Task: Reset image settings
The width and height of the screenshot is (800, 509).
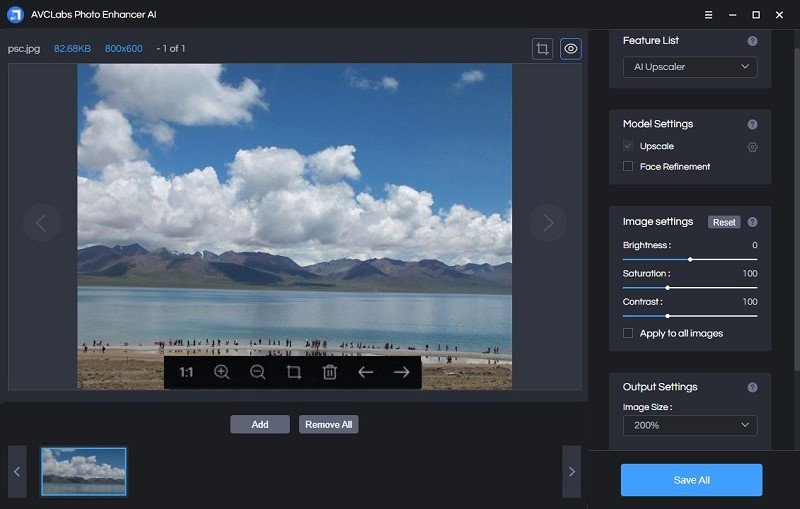Action: pyautogui.click(x=724, y=222)
